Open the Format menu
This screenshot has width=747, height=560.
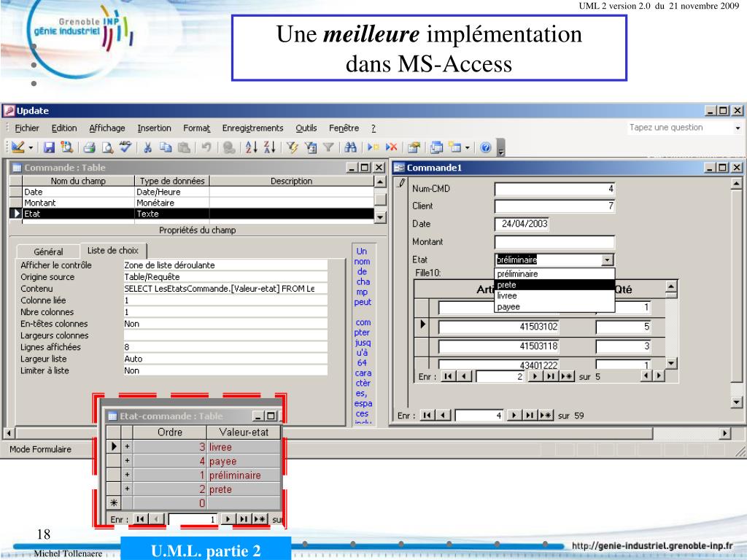point(197,128)
